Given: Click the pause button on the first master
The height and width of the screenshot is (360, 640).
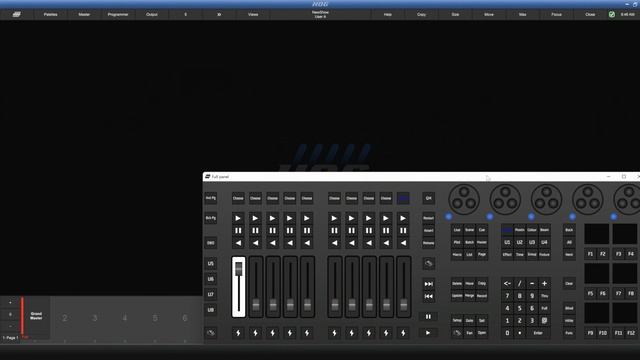Looking at the screenshot, I should point(238,231).
